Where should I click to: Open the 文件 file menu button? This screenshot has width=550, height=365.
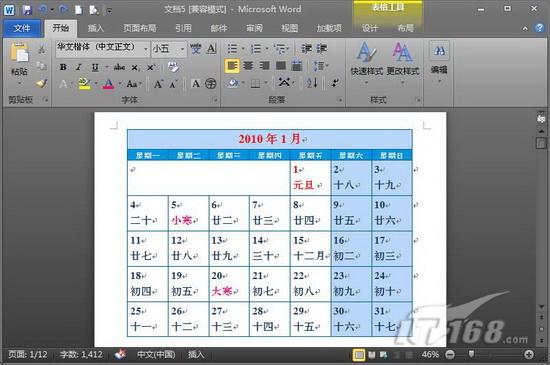tap(22, 28)
